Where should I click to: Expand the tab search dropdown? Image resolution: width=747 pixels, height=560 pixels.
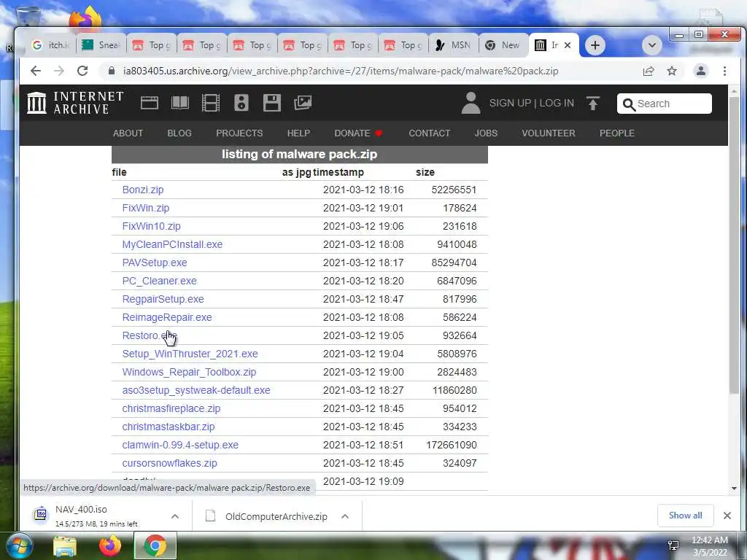coord(651,46)
